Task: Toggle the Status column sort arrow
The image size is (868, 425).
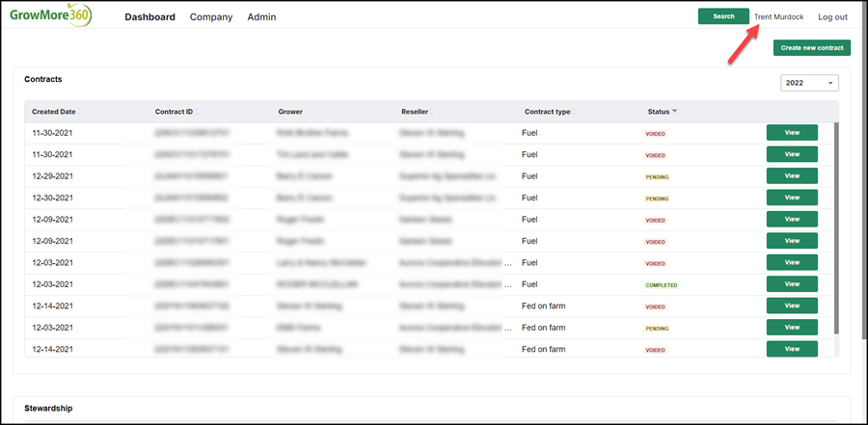Action: (674, 111)
